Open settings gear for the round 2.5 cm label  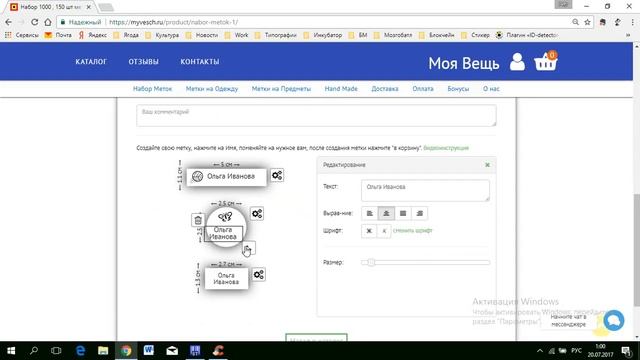point(257,213)
